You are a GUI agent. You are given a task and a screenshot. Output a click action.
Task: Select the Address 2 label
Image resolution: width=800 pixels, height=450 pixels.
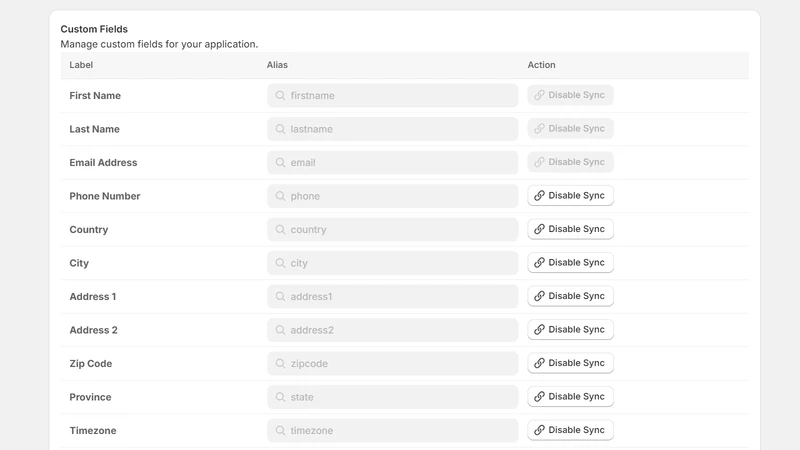coord(93,330)
